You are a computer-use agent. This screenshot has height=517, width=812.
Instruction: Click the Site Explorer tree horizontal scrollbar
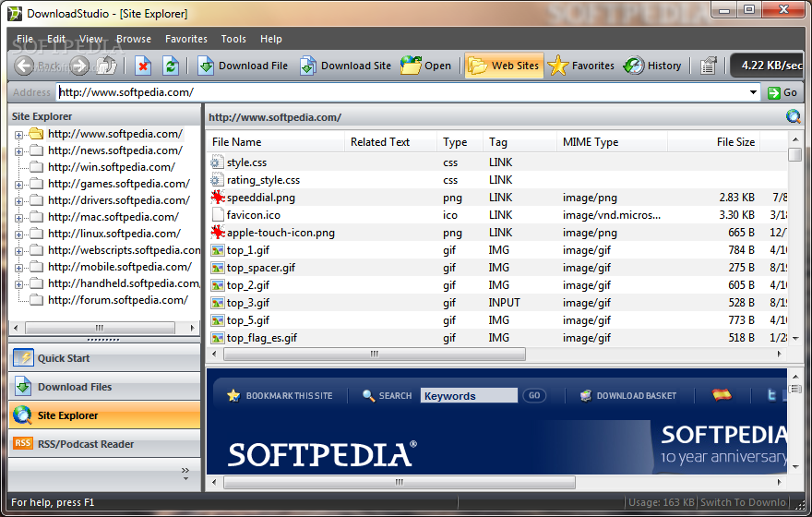coord(100,328)
